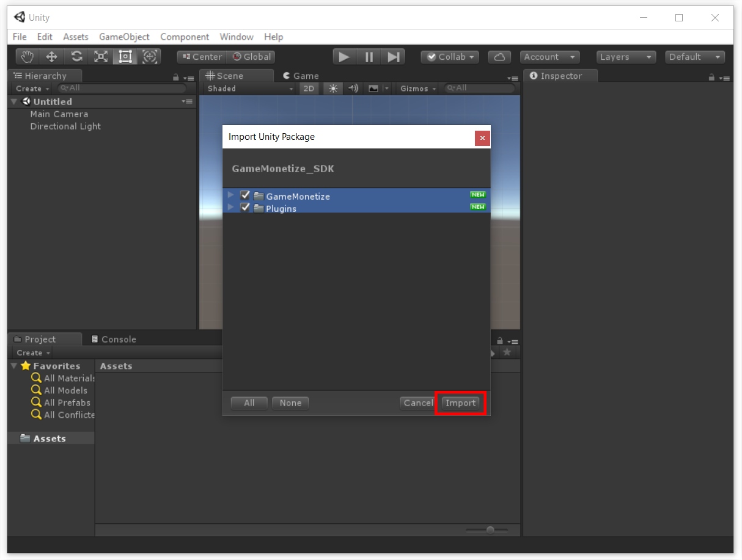Toggle scene lighting sun icon
This screenshot has height=560, width=742.
(332, 89)
